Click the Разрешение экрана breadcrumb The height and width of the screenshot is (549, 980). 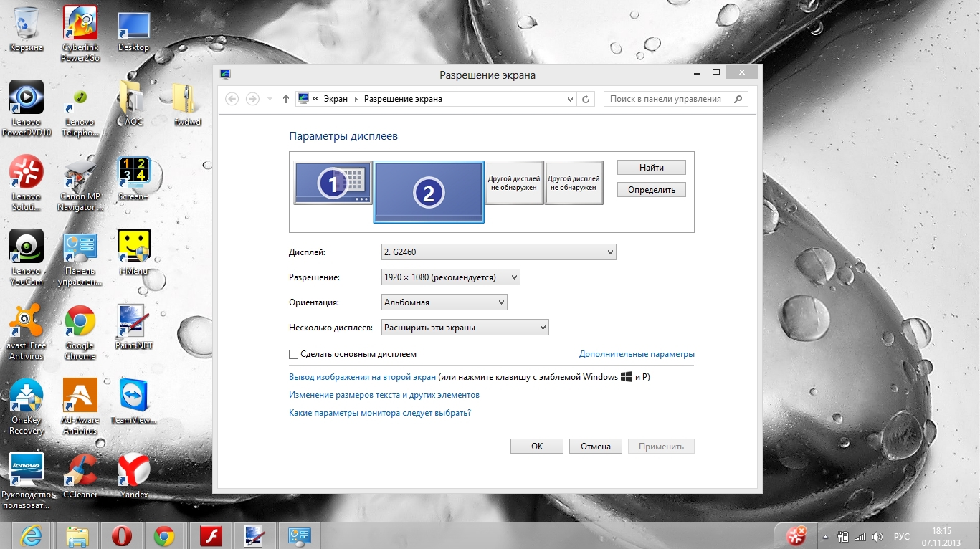click(x=403, y=99)
